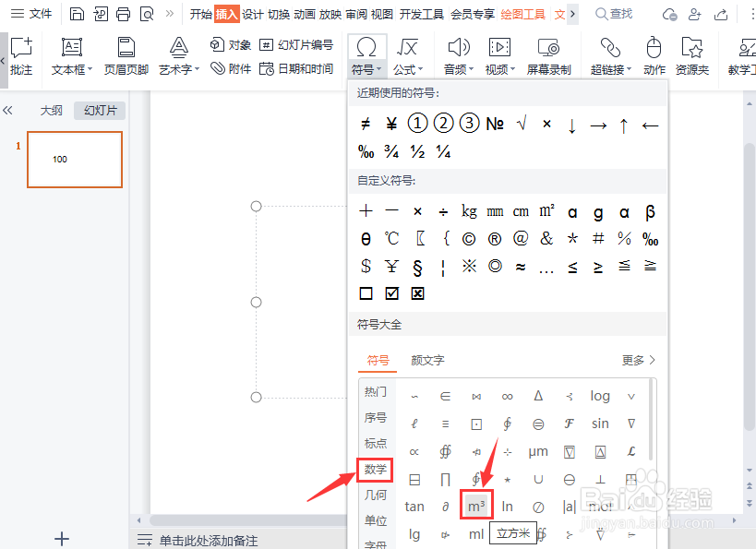Image resolution: width=756 pixels, height=549 pixels.
Task: Insert the log function symbol
Action: click(x=600, y=396)
